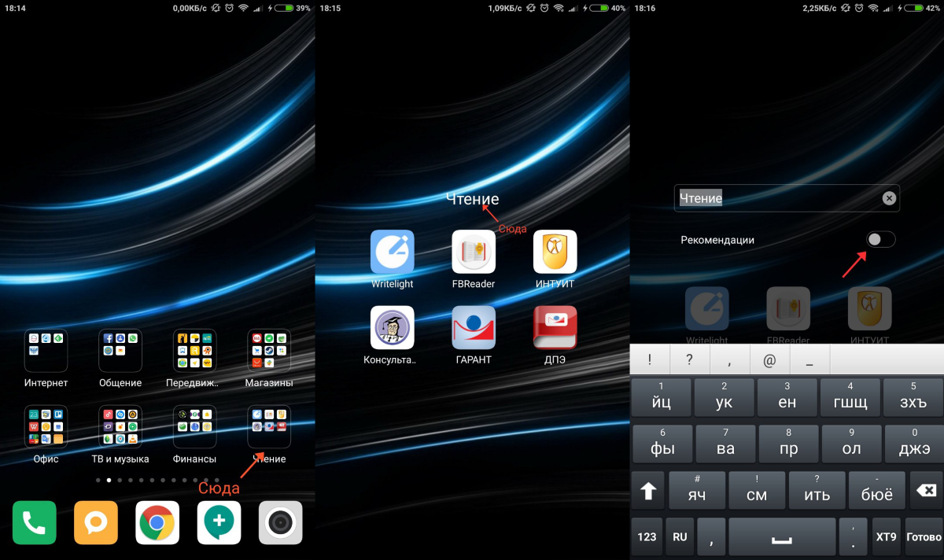Tap the comma key beside RU
944x560 pixels.
[711, 536]
